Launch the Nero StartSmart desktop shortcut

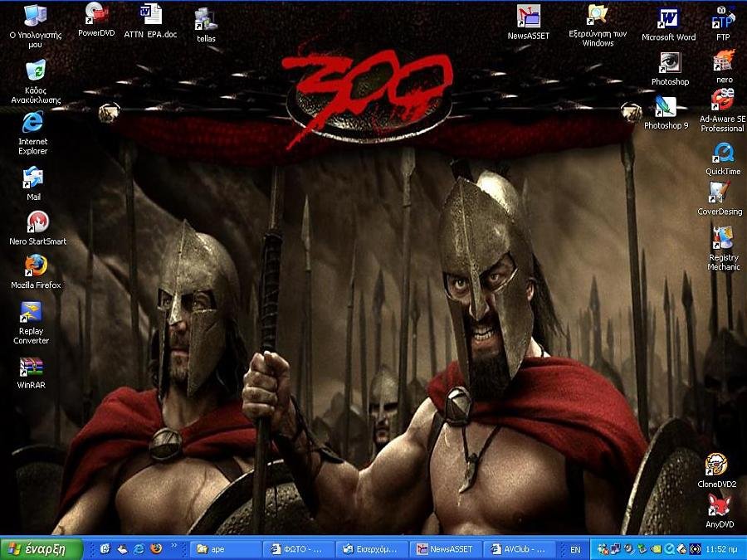click(37, 229)
